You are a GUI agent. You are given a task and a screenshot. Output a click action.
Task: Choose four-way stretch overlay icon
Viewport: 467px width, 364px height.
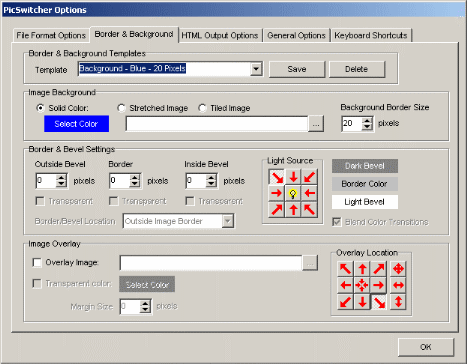click(x=398, y=269)
